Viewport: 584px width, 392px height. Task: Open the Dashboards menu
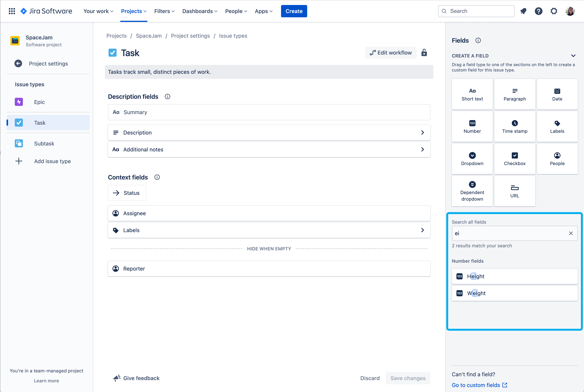click(x=200, y=11)
